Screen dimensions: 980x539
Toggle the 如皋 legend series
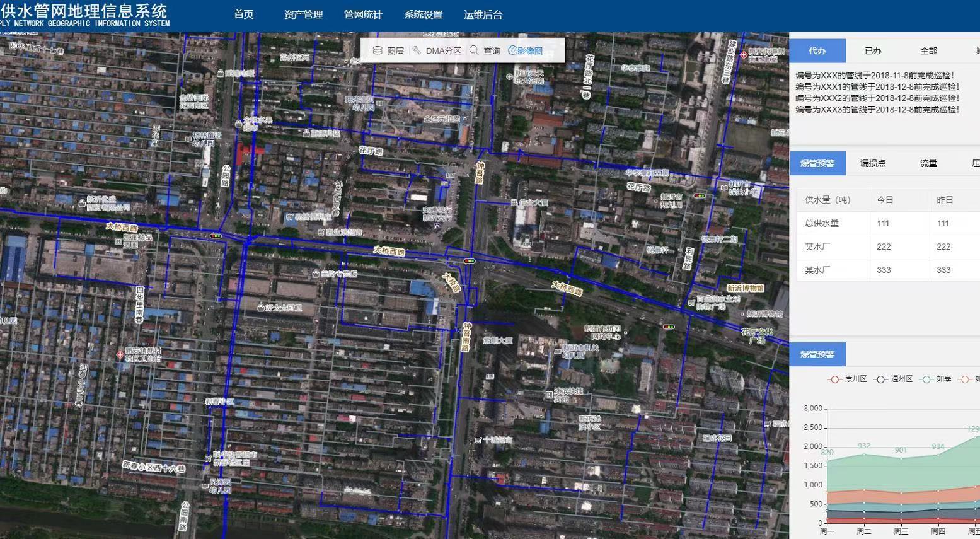936,379
